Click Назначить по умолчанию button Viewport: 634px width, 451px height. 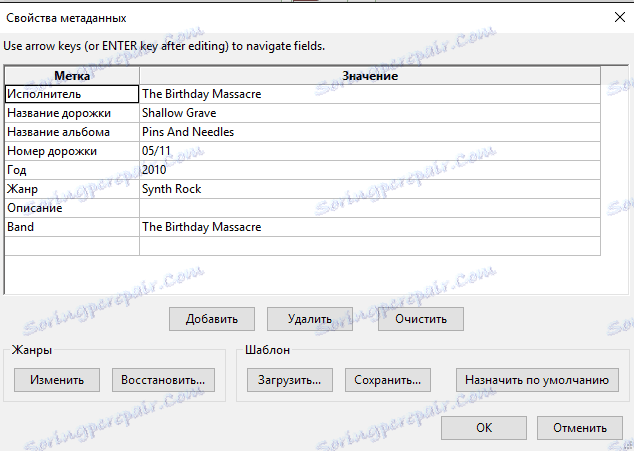[537, 380]
